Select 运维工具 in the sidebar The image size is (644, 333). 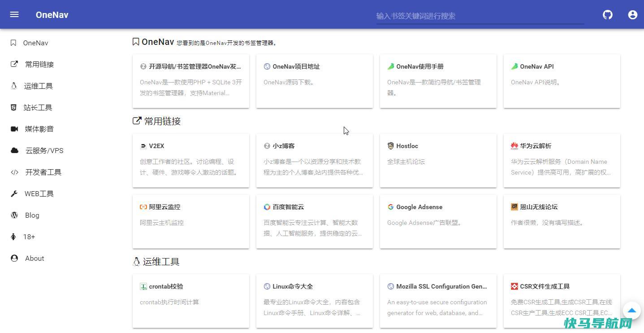click(39, 86)
